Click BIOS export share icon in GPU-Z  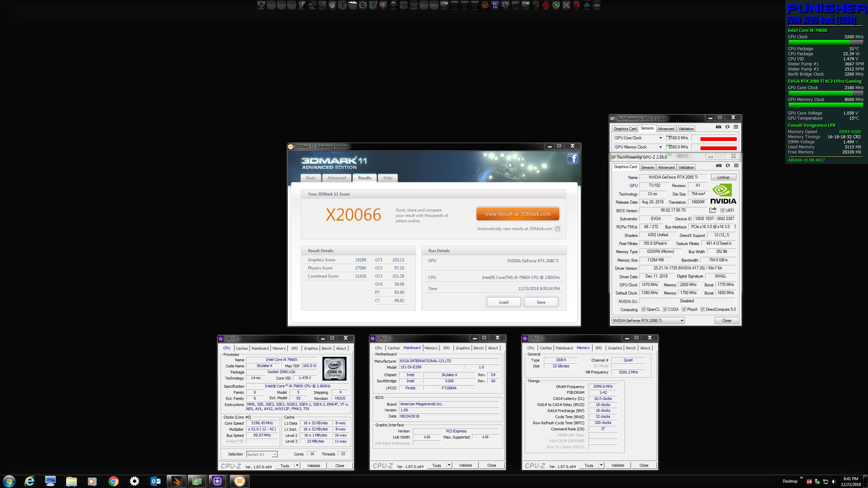pos(712,210)
